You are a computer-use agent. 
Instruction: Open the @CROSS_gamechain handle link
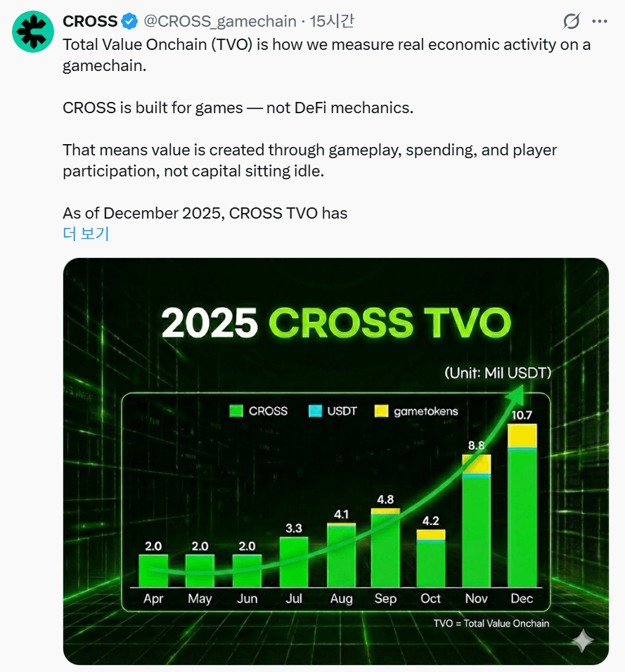[x=220, y=21]
